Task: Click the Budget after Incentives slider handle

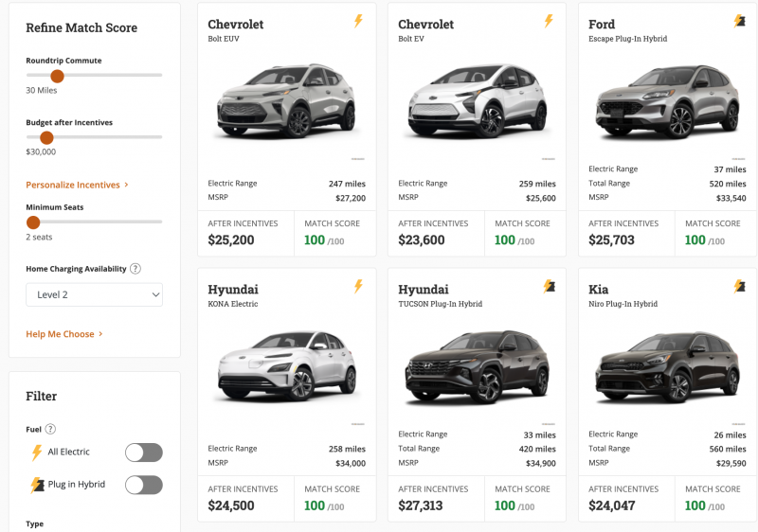Action: (46, 137)
